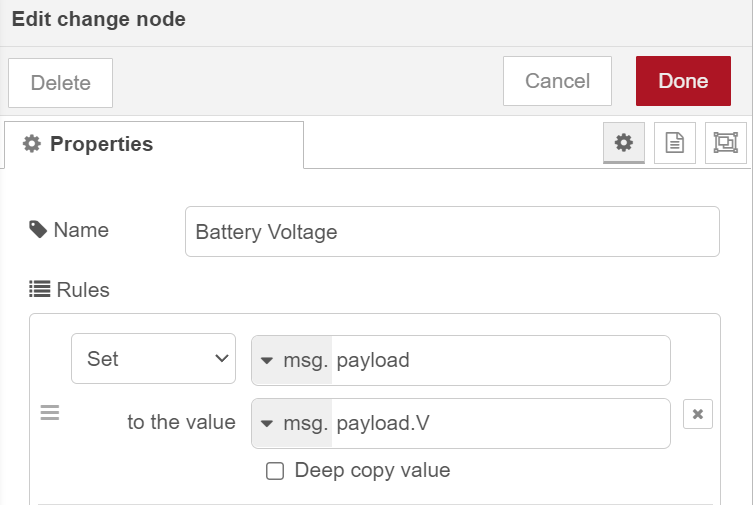
Task: Cancel the node edit
Action: point(557,81)
